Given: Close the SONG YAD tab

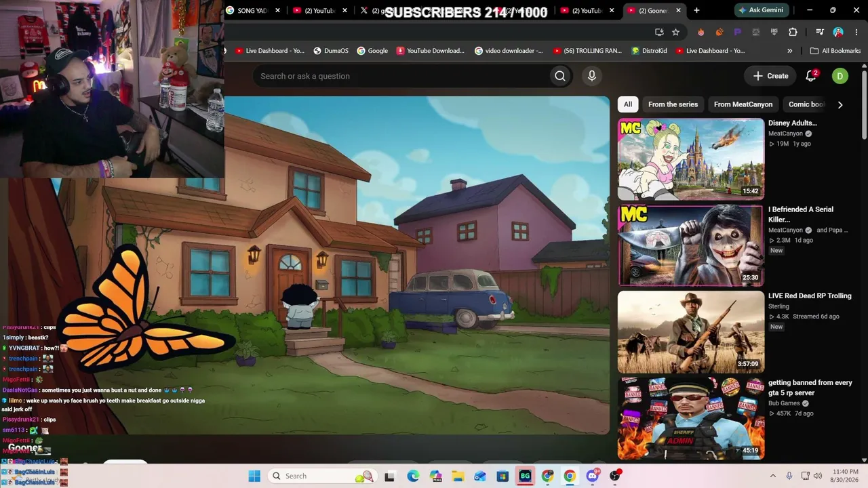Looking at the screenshot, I should tap(279, 10).
